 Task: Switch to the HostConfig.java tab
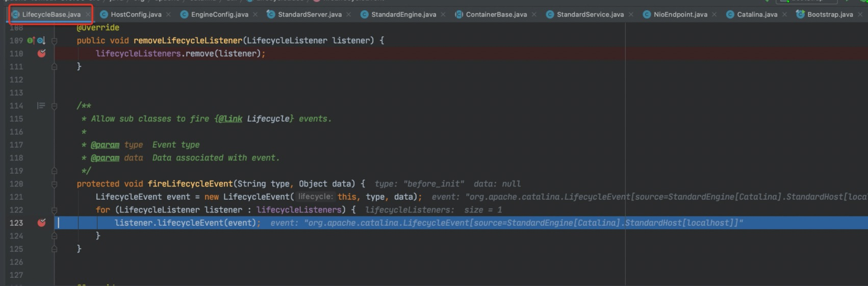point(136,14)
